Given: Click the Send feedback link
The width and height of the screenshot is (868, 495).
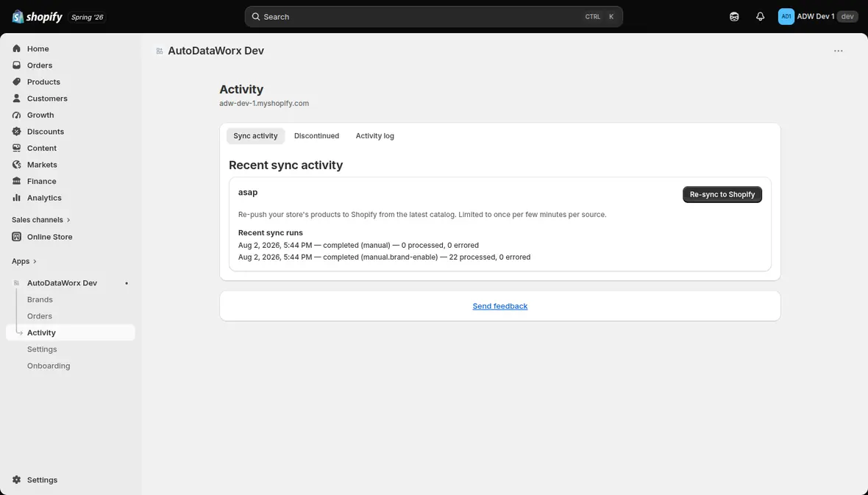Looking at the screenshot, I should (500, 306).
